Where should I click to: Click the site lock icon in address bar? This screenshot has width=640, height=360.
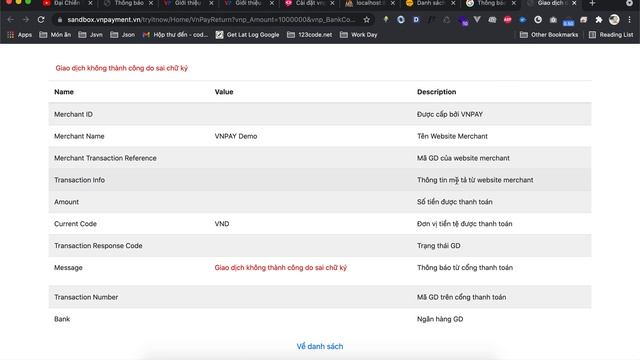click(x=60, y=20)
